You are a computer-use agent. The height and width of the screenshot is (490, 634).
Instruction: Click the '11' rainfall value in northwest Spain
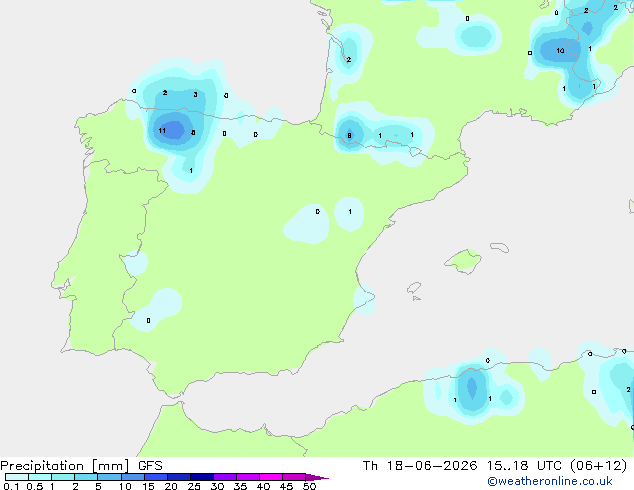pos(162,131)
